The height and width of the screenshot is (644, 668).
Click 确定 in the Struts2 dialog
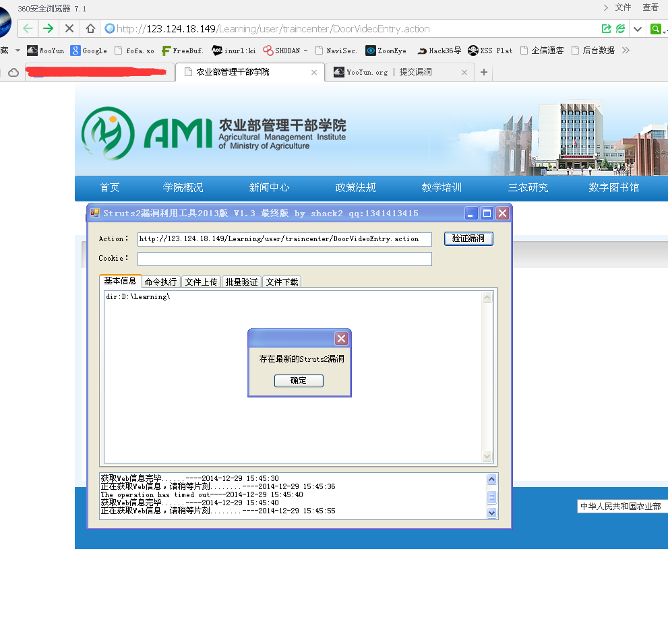299,381
